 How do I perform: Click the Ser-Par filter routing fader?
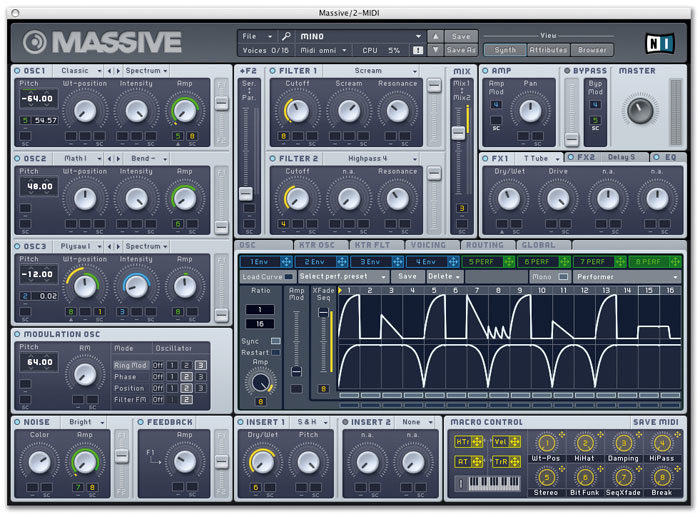pos(246,194)
